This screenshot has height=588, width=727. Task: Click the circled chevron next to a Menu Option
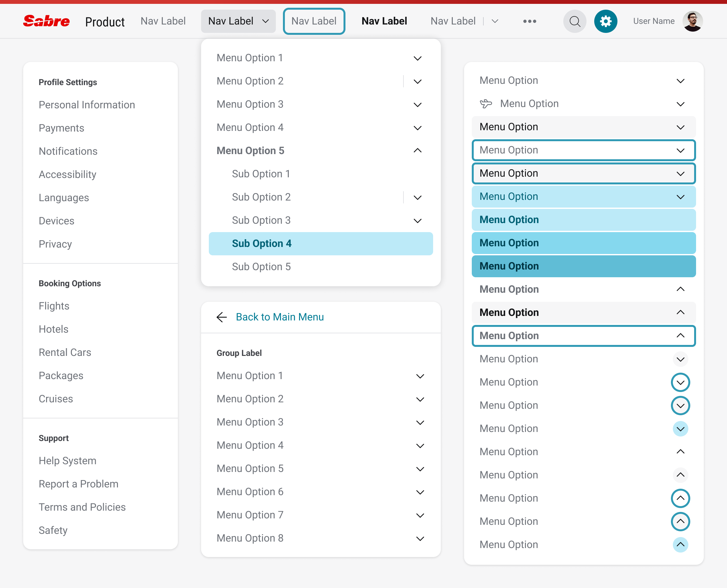coord(681,382)
